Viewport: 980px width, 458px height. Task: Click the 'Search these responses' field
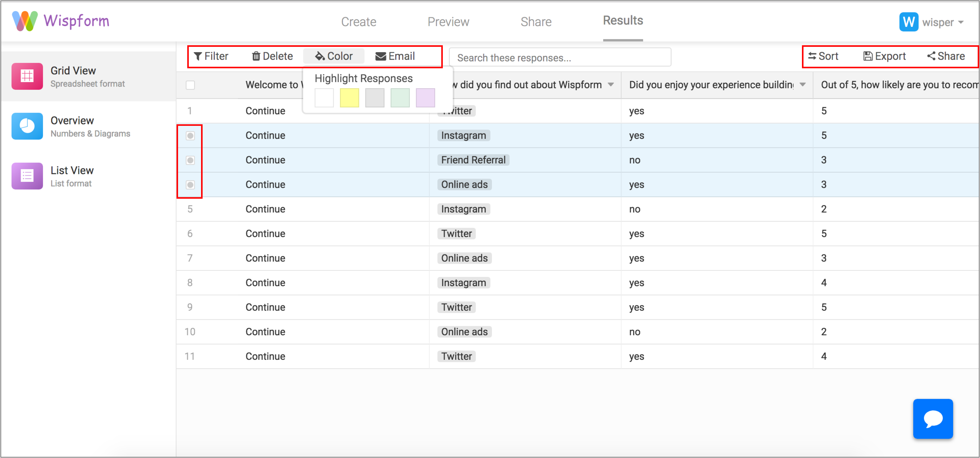pos(560,57)
